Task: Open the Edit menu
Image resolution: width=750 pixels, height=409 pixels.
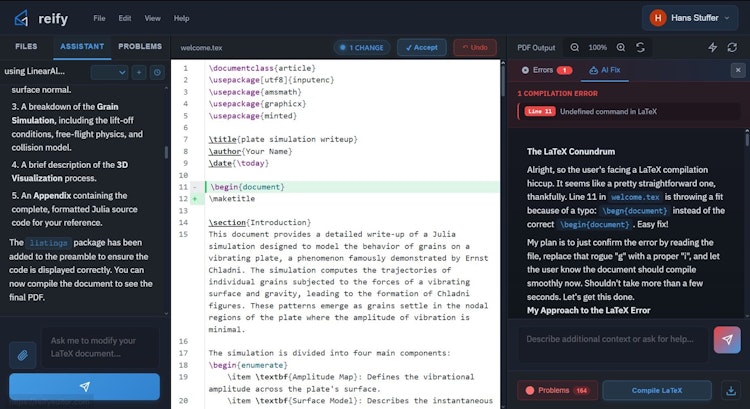Action: [x=125, y=18]
